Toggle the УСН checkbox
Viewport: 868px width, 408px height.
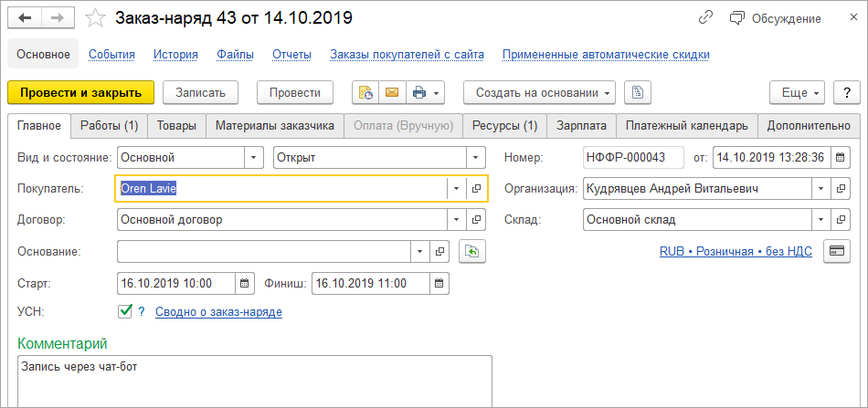click(x=126, y=312)
